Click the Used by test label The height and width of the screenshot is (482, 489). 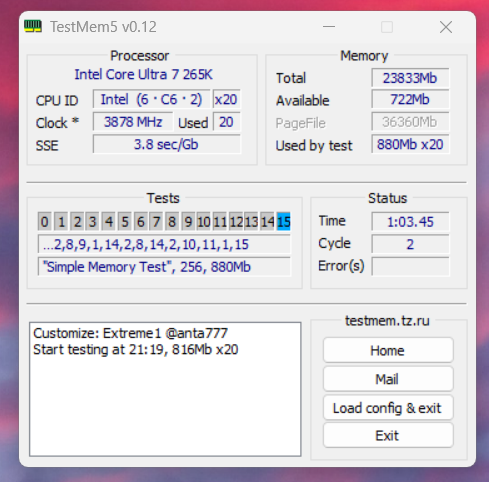(x=314, y=146)
